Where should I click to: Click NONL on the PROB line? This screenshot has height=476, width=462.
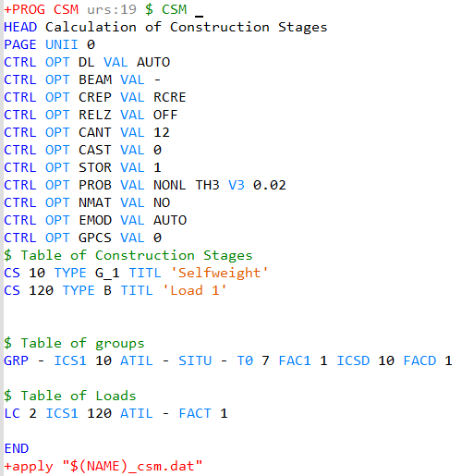click(x=170, y=185)
